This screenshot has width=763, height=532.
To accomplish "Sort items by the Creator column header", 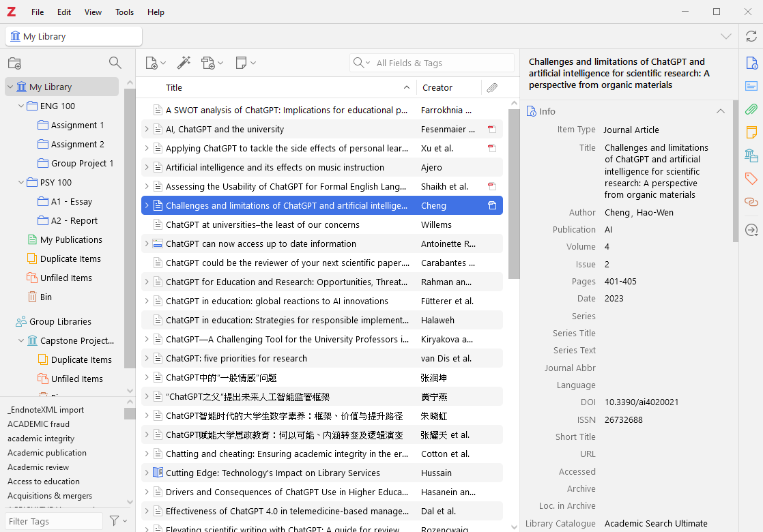I will pyautogui.click(x=437, y=87).
